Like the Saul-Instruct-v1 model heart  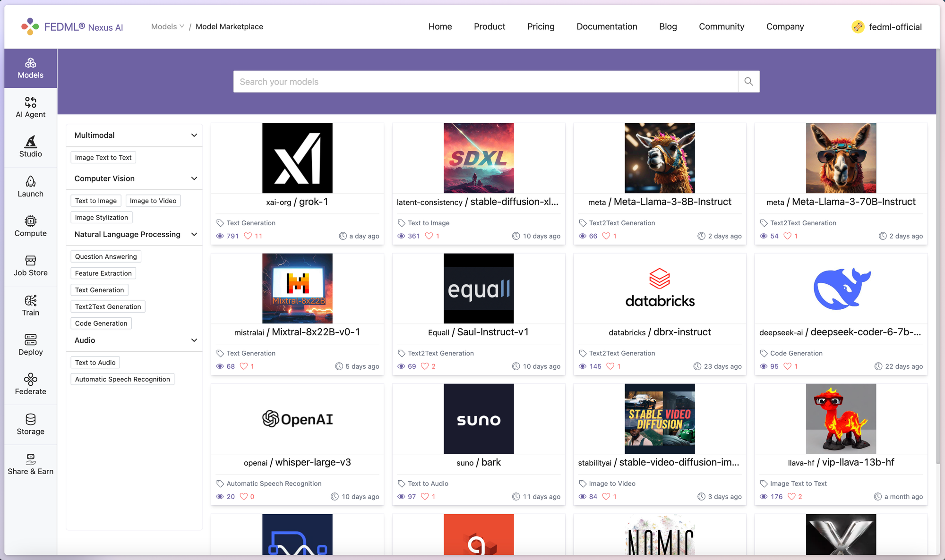coord(425,366)
